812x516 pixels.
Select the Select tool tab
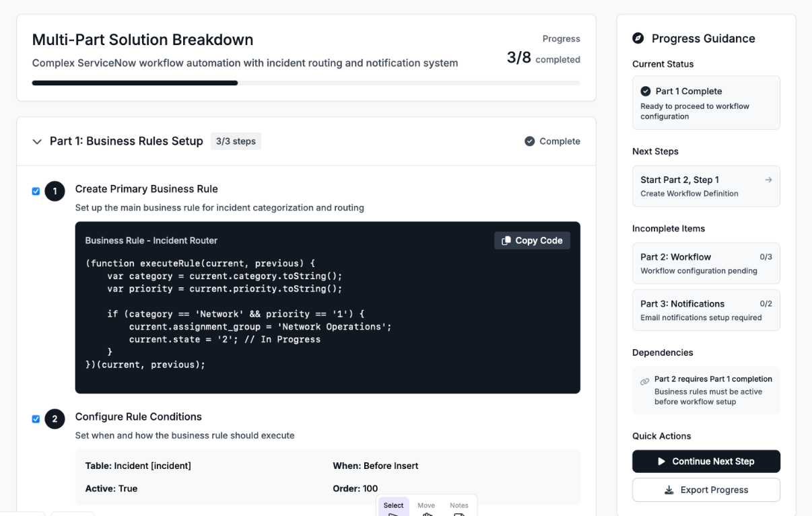click(x=394, y=508)
